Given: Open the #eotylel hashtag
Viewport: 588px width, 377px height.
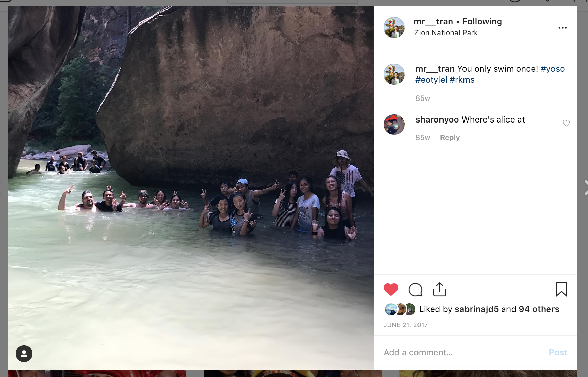Looking at the screenshot, I should [431, 80].
